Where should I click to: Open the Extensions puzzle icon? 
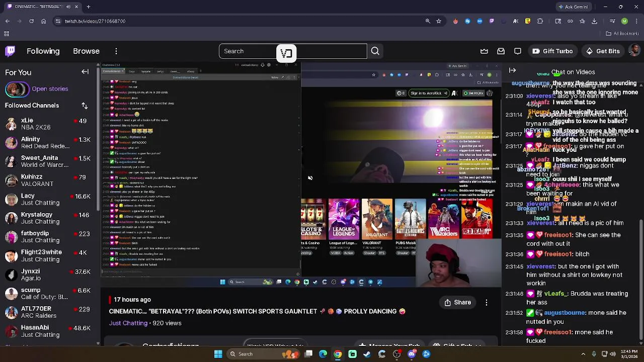540,21
